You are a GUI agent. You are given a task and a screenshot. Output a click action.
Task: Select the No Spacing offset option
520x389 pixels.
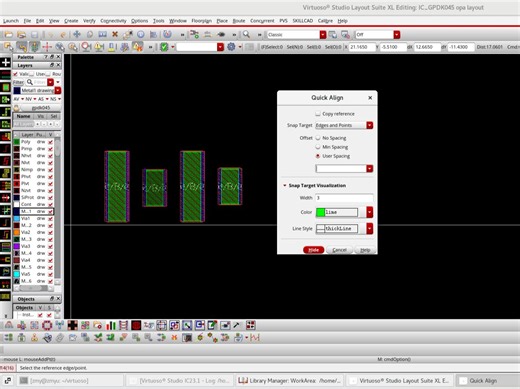(318, 138)
